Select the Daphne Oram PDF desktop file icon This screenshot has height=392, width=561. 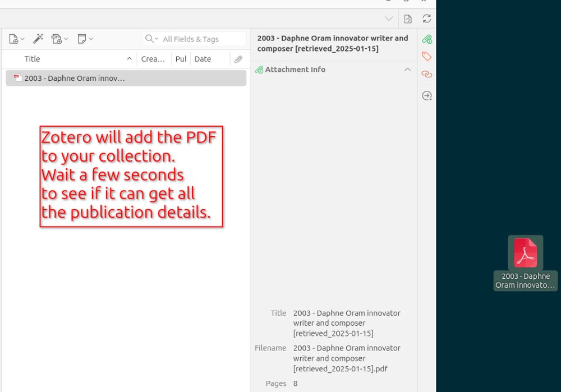[x=526, y=252]
